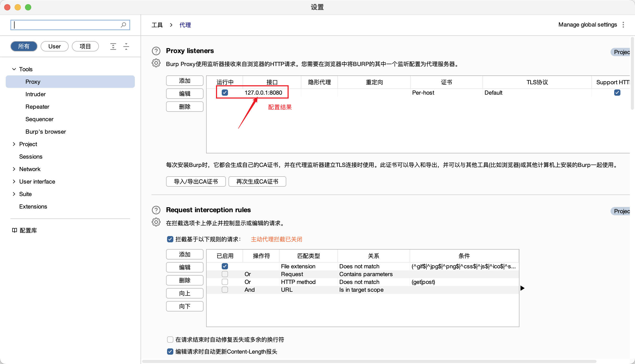635x364 pixels.
Task: Expand the User interface tree section
Action: (14, 181)
